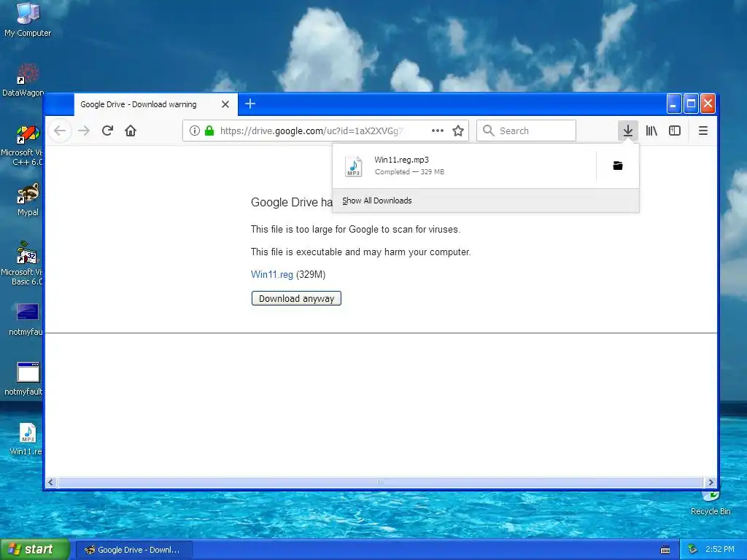
Task: Bookmark this page with the star
Action: click(x=458, y=131)
